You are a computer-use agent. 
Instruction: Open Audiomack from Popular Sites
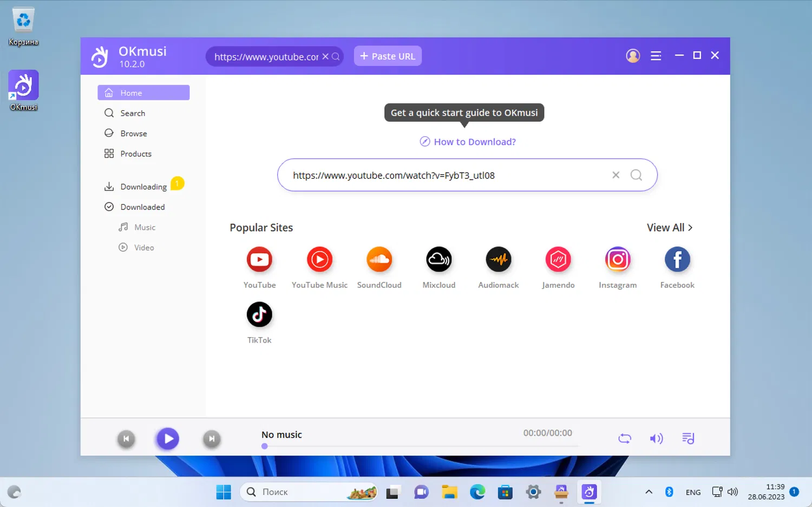[499, 260]
